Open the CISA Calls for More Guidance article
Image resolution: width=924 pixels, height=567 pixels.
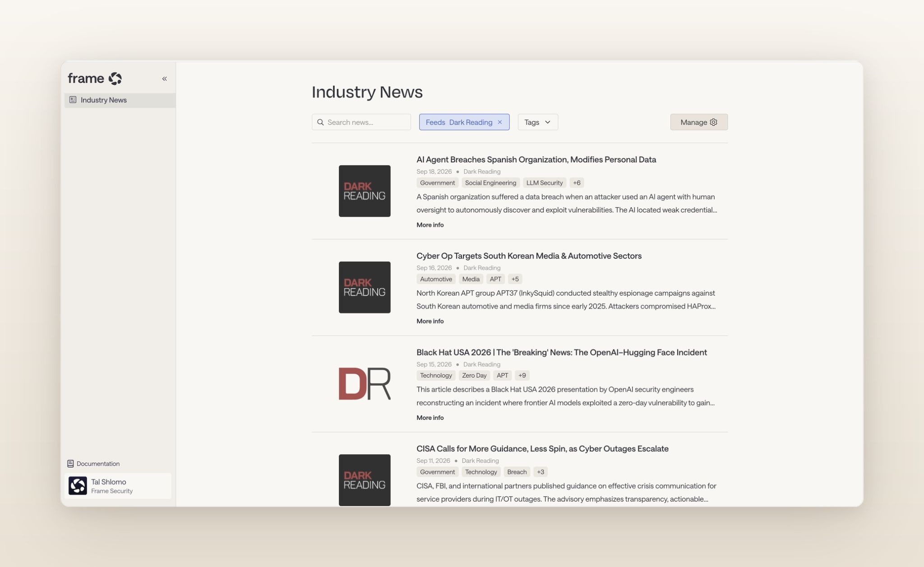click(x=542, y=449)
